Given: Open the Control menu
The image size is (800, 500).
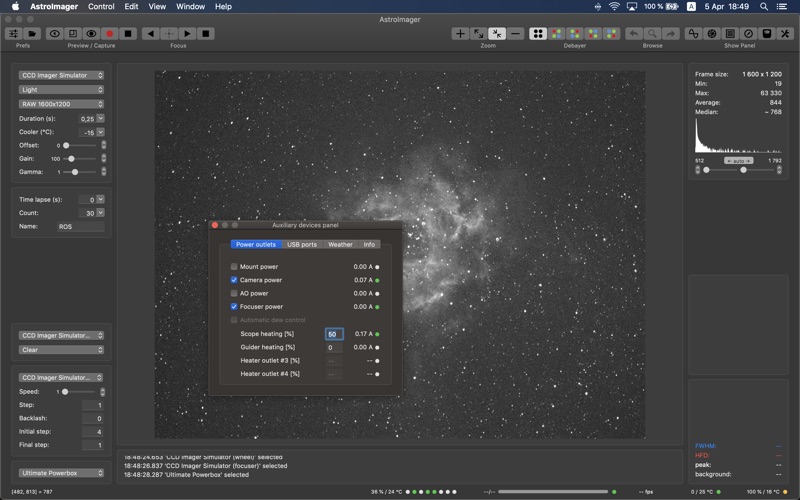Looking at the screenshot, I should [101, 7].
